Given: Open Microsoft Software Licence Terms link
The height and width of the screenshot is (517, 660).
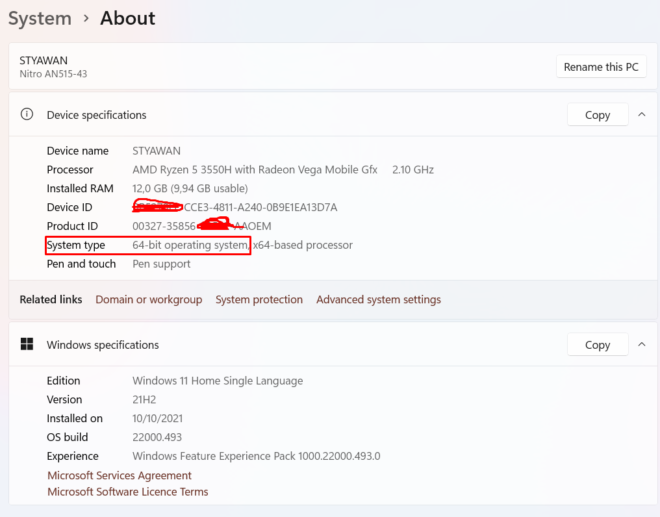Looking at the screenshot, I should click(x=128, y=492).
